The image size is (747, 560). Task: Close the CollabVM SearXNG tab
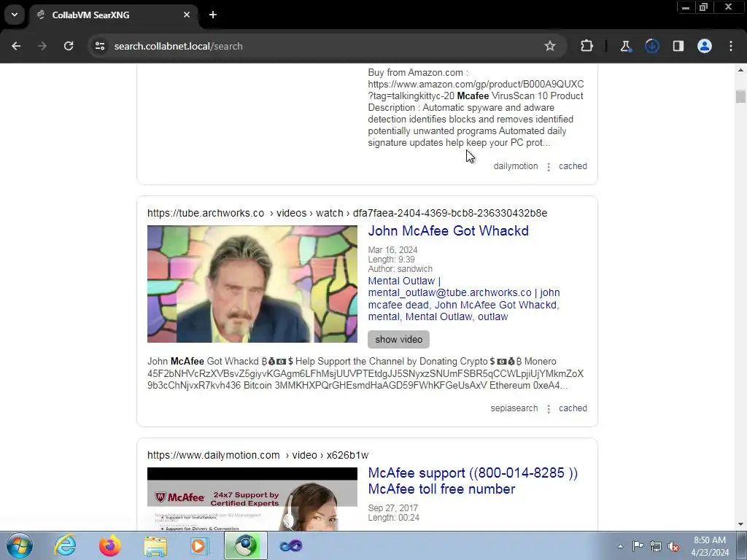[x=187, y=15]
